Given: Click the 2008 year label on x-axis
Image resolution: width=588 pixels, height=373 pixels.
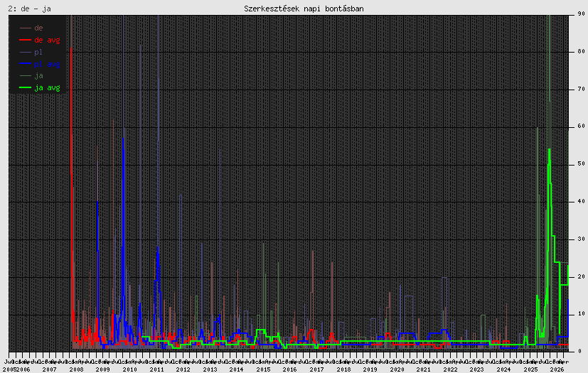Looking at the screenshot, I should (x=76, y=369).
